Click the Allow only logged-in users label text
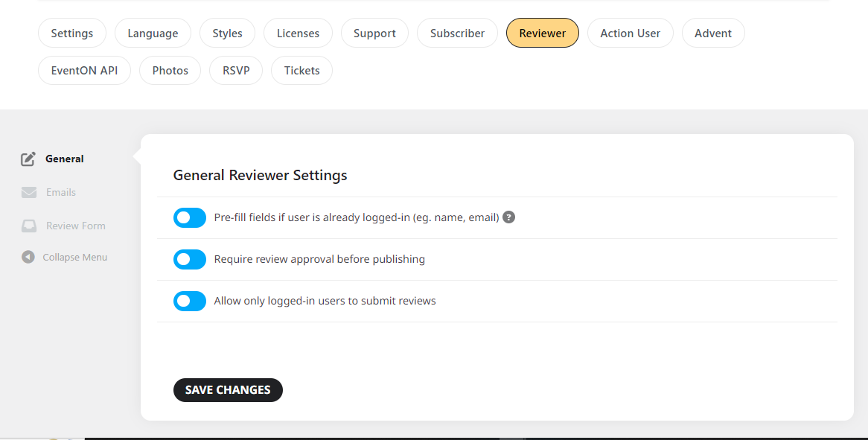868x440 pixels. coord(325,301)
